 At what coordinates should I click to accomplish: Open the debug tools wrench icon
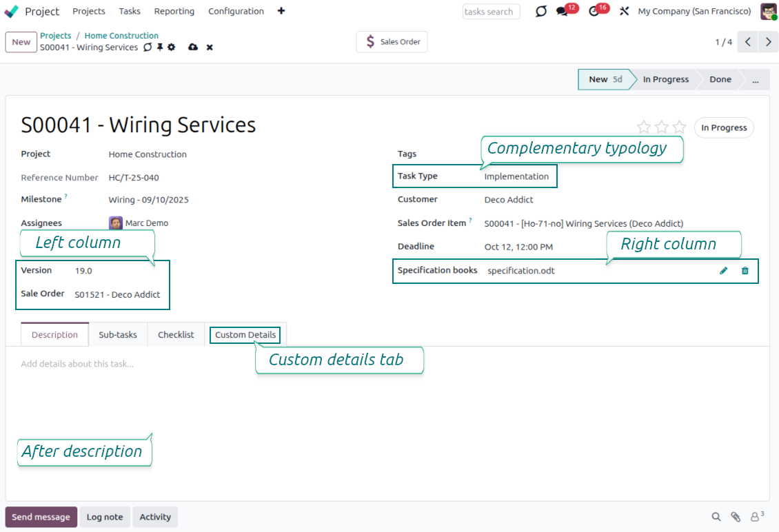(625, 12)
